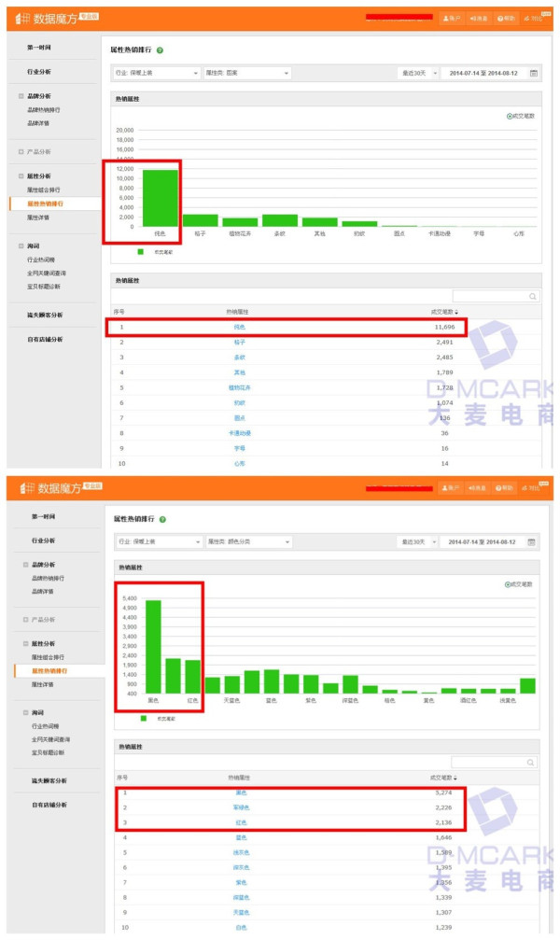Click the 11,696 value in the 纯色 row
The height and width of the screenshot is (940, 560).
(x=444, y=328)
